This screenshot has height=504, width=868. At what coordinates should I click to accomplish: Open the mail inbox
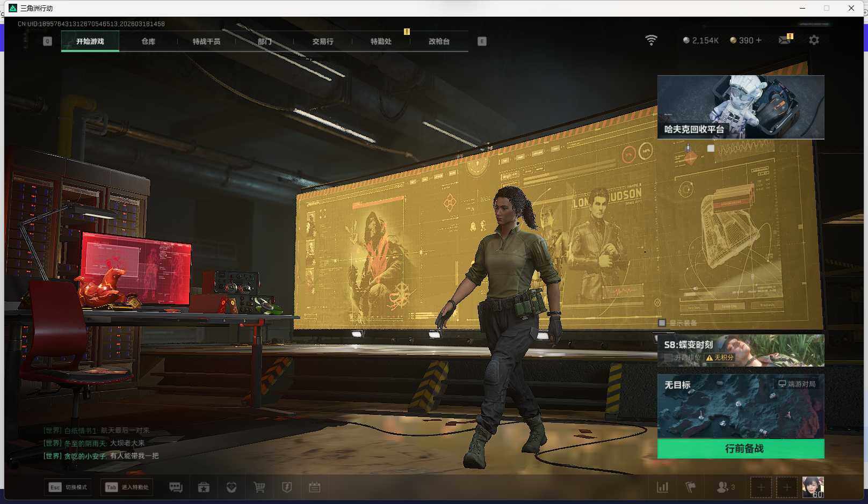tap(785, 40)
